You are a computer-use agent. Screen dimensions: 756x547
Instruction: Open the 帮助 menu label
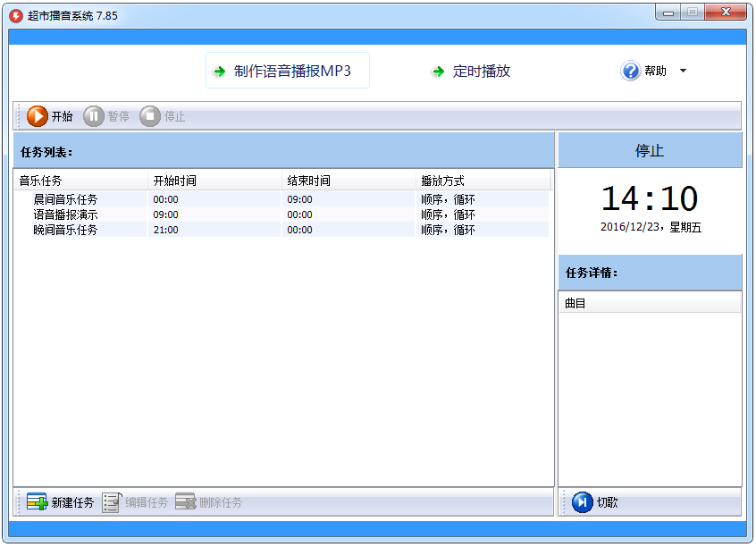655,71
